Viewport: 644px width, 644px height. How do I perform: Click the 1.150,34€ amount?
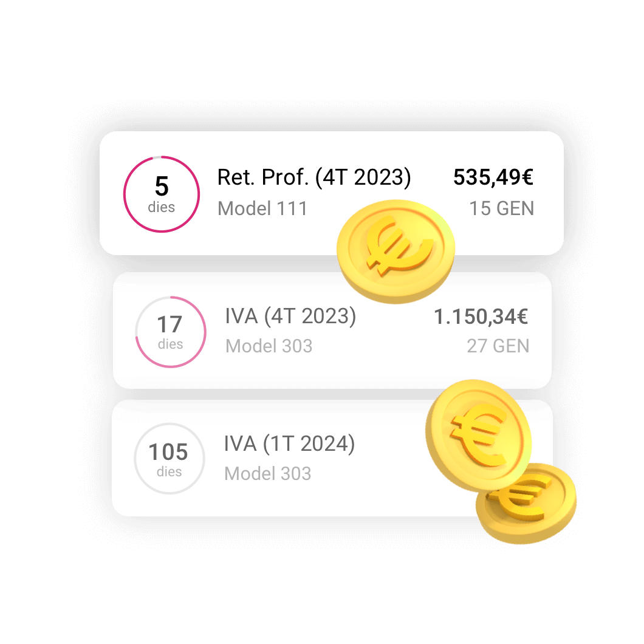click(481, 317)
